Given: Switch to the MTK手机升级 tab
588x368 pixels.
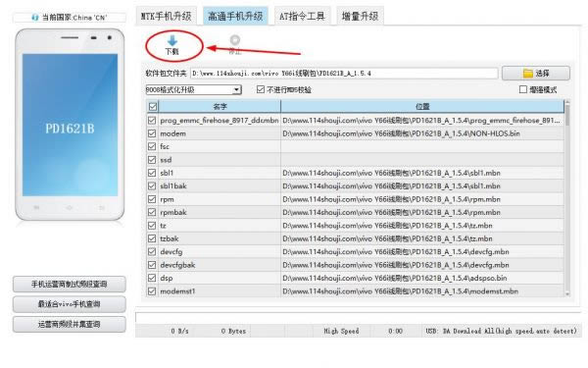Looking at the screenshot, I should 166,16.
